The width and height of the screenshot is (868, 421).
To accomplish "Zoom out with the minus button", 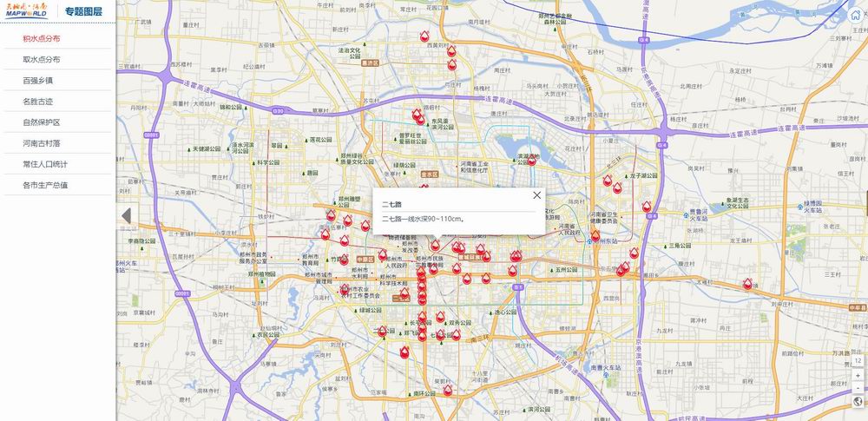I will pyautogui.click(x=858, y=387).
